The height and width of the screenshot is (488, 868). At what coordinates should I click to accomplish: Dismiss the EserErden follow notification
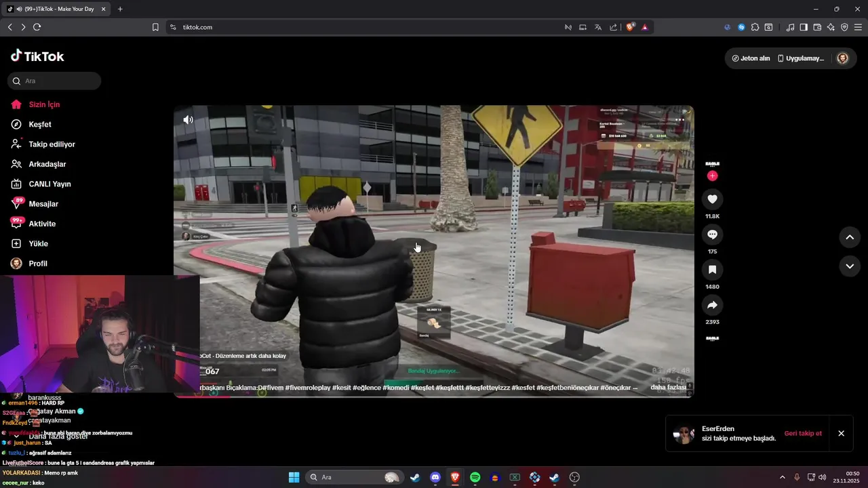coord(841,433)
